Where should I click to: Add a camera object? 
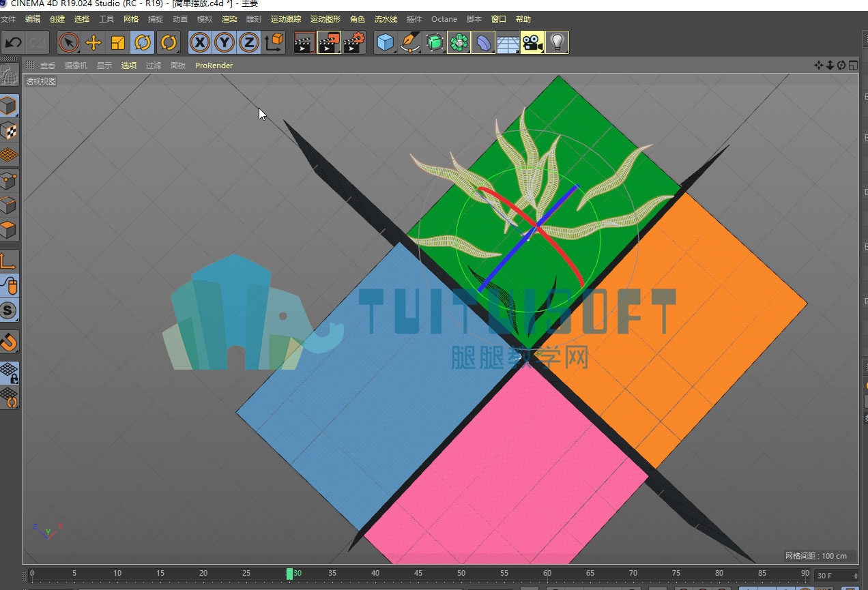pos(532,43)
